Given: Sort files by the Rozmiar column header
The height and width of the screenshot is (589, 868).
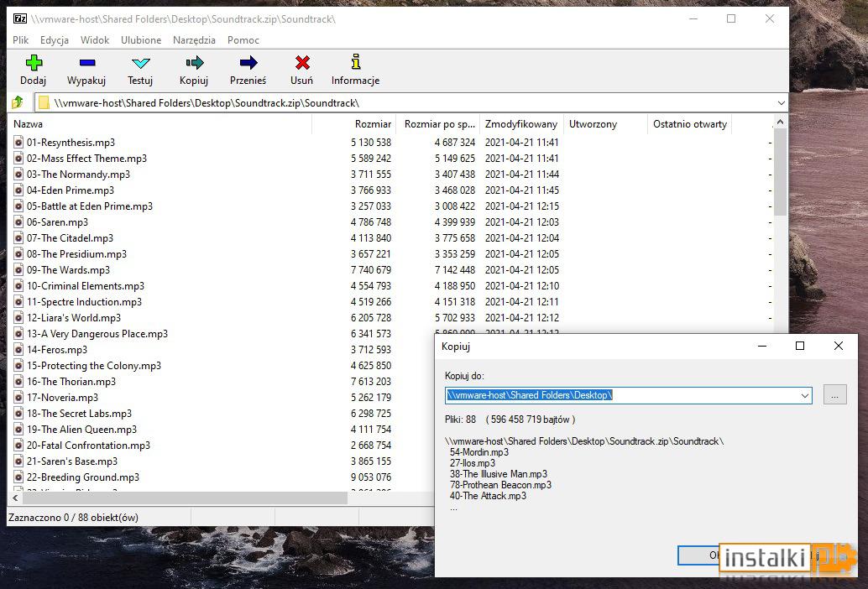Looking at the screenshot, I should click(373, 123).
